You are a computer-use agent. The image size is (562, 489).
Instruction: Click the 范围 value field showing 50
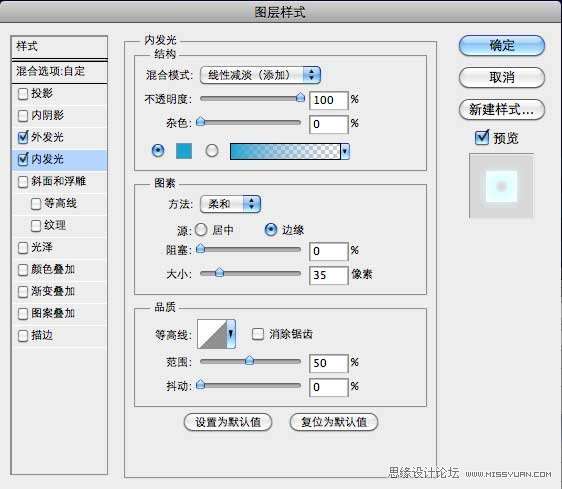(x=329, y=363)
